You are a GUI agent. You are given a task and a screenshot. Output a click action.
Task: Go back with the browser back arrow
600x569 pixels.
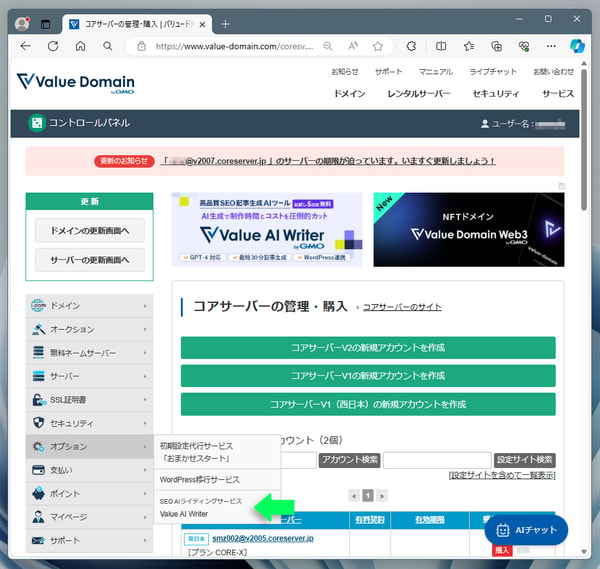click(26, 46)
